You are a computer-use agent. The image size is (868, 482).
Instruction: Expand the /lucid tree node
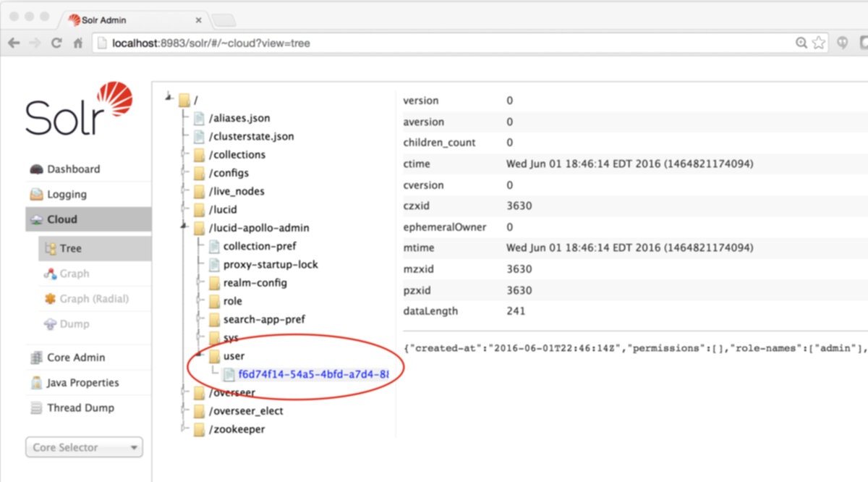pyautogui.click(x=184, y=209)
